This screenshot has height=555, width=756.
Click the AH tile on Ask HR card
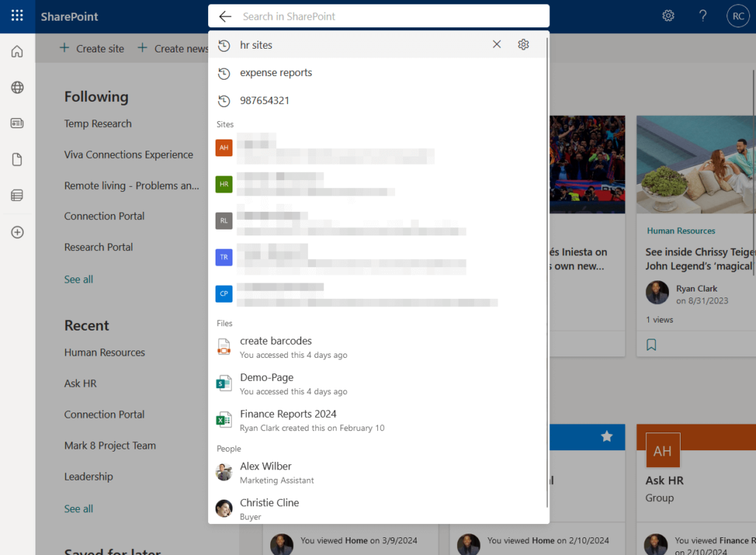(x=662, y=451)
